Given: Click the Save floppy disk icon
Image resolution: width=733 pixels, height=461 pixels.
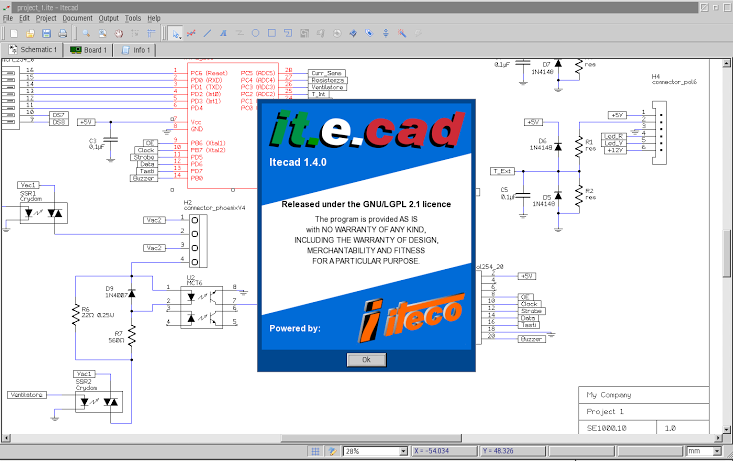Looking at the screenshot, I should point(46,33).
